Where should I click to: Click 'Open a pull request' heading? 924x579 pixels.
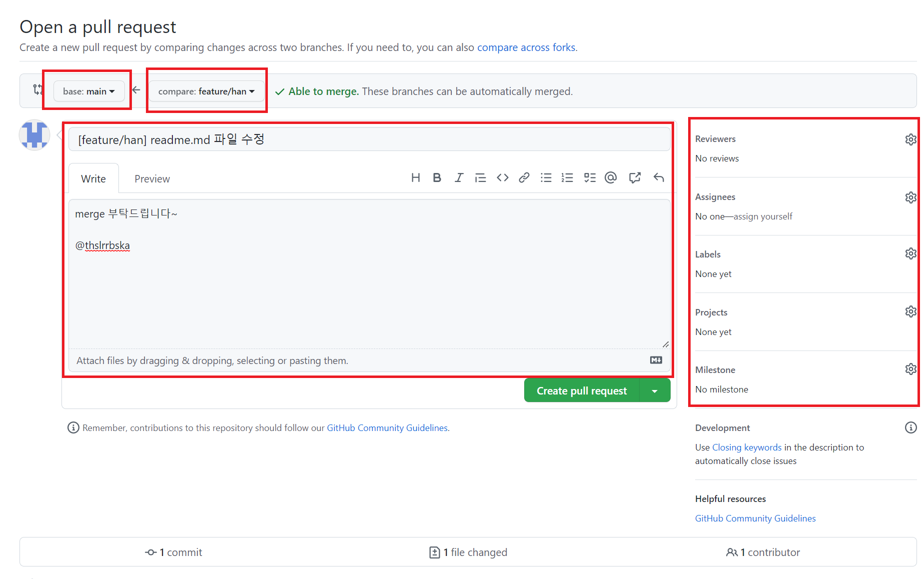point(98,27)
